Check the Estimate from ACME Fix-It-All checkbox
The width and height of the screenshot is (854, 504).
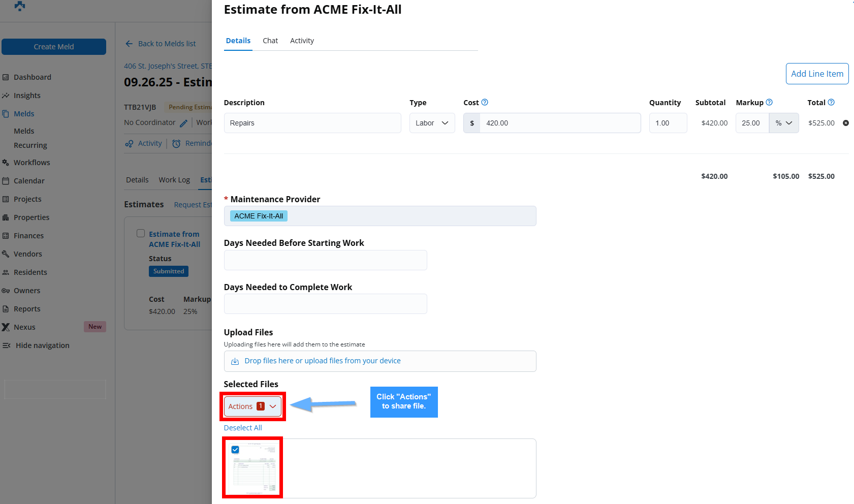141,233
